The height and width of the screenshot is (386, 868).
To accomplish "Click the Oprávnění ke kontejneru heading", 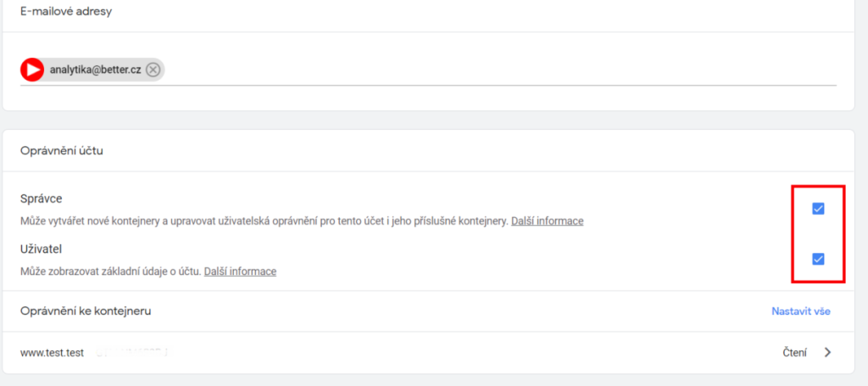I will pos(86,311).
